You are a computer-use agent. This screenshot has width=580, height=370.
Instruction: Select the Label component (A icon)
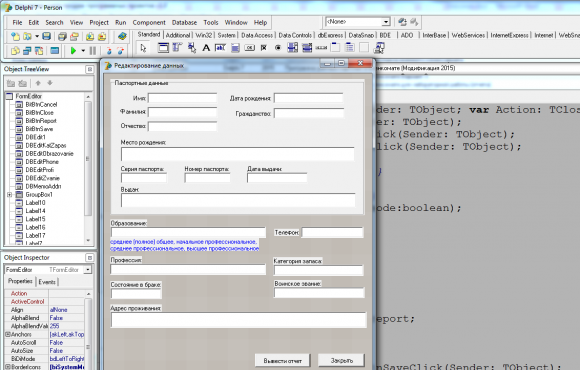206,48
